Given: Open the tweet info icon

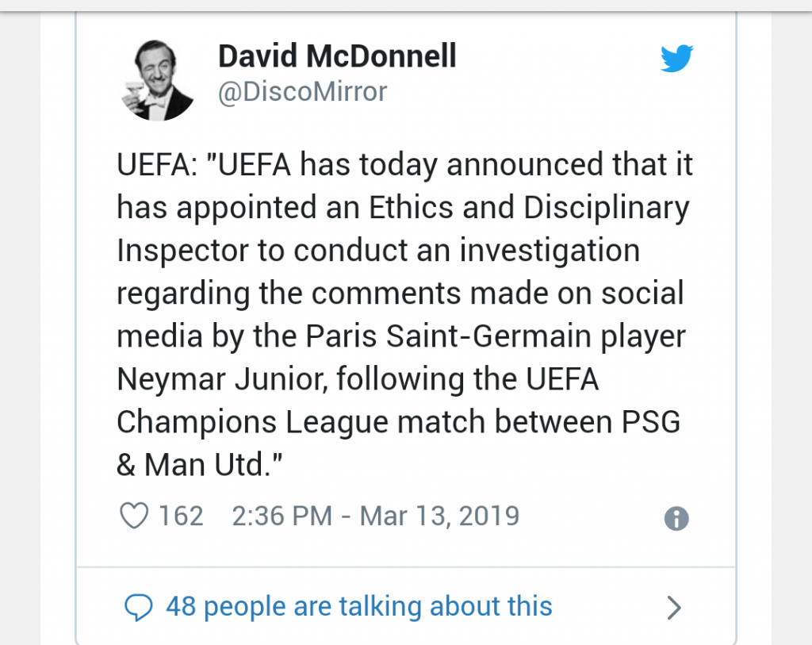Looking at the screenshot, I should point(676,519).
